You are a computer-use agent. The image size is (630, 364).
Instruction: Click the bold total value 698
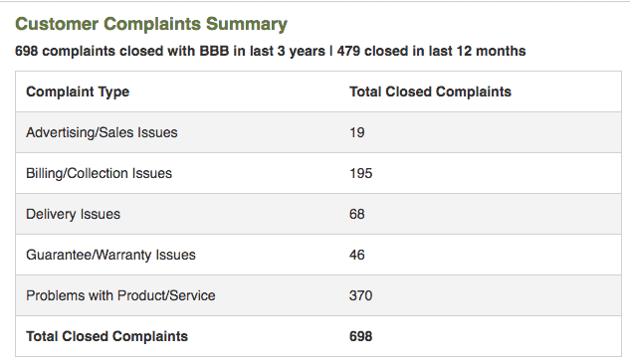(x=361, y=336)
